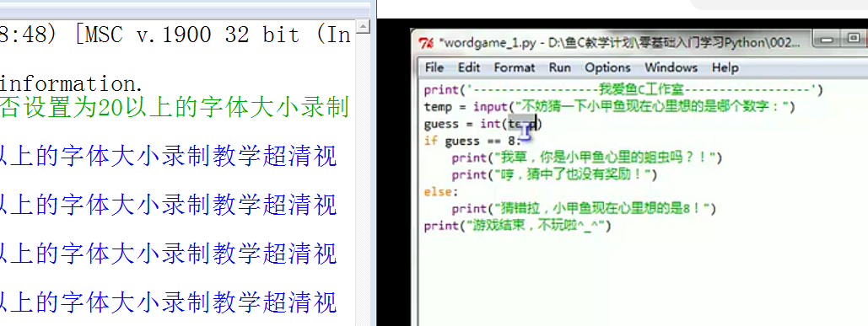This screenshot has width=868, height=326.
Task: Click the "if guess == 8:" line
Action: pyautogui.click(x=472, y=141)
